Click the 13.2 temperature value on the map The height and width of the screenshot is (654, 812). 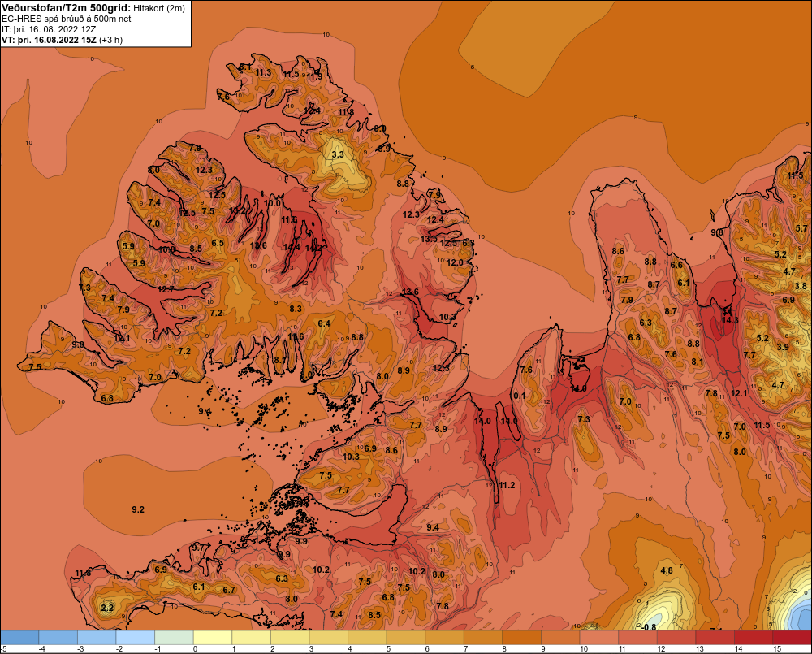pyautogui.click(x=237, y=210)
